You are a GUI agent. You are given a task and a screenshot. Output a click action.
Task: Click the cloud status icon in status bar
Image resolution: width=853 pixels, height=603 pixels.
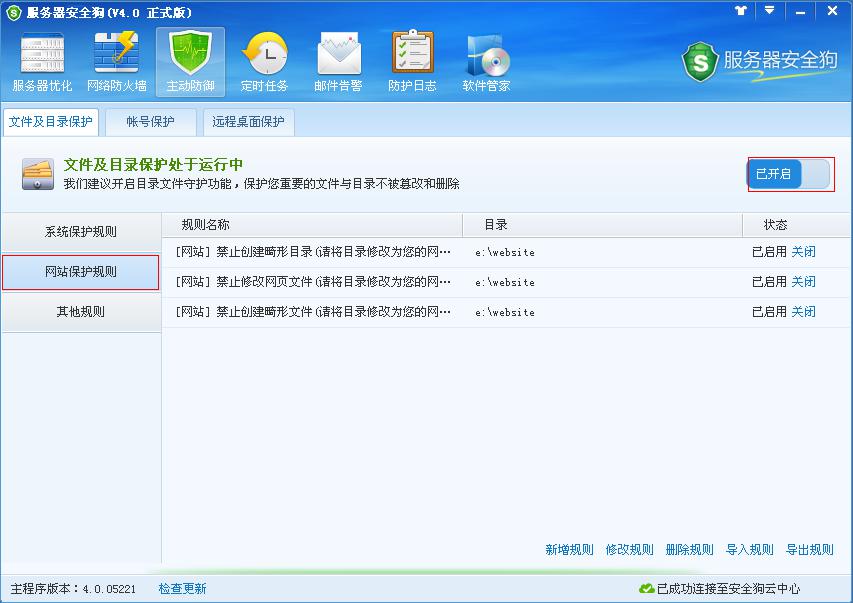click(x=651, y=590)
